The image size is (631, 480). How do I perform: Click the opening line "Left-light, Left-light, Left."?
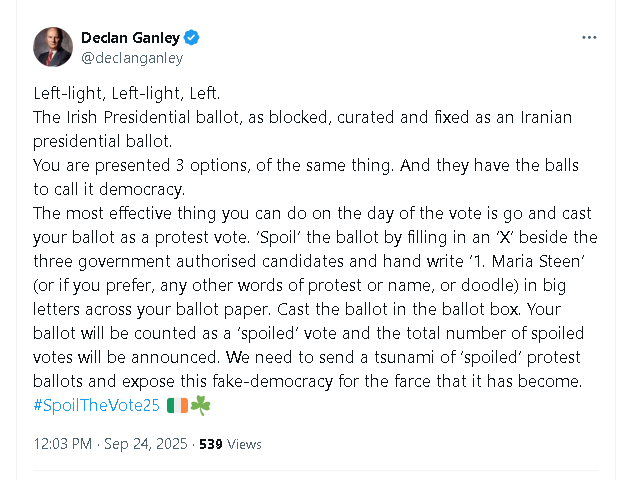[127, 93]
